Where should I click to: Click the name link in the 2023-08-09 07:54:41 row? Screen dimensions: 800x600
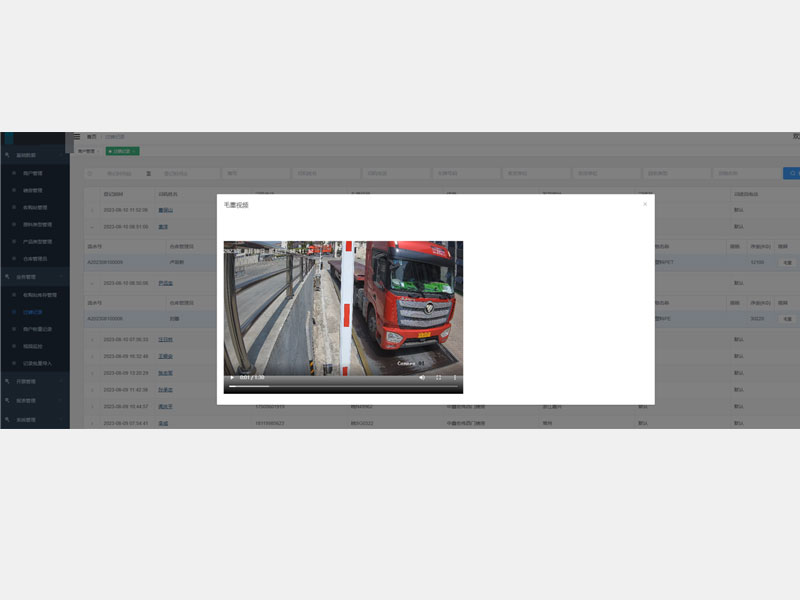coord(162,423)
